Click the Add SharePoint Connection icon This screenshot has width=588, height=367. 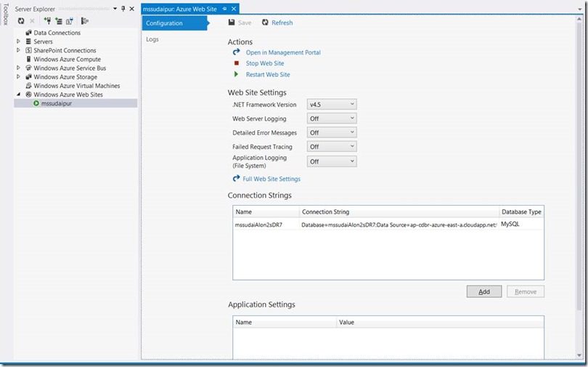click(70, 21)
